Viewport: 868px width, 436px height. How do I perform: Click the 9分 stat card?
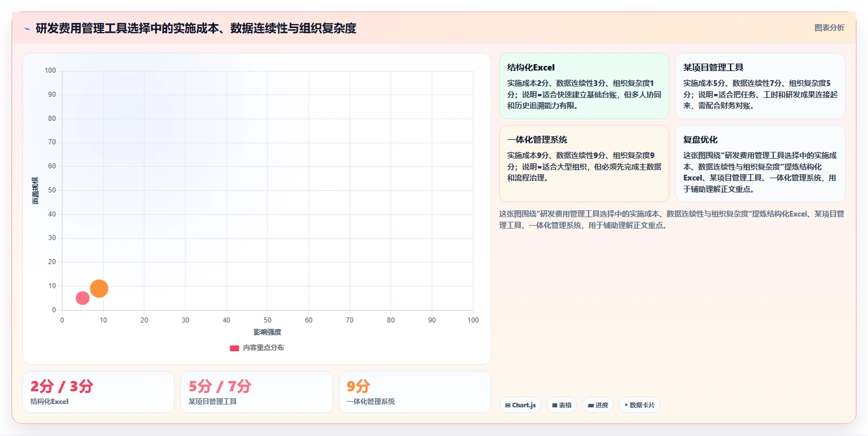[x=415, y=392]
